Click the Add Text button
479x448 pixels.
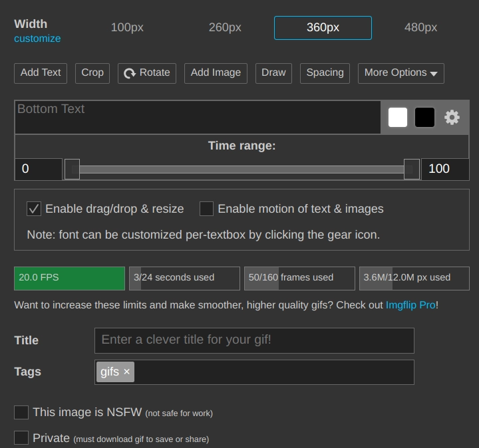click(41, 73)
